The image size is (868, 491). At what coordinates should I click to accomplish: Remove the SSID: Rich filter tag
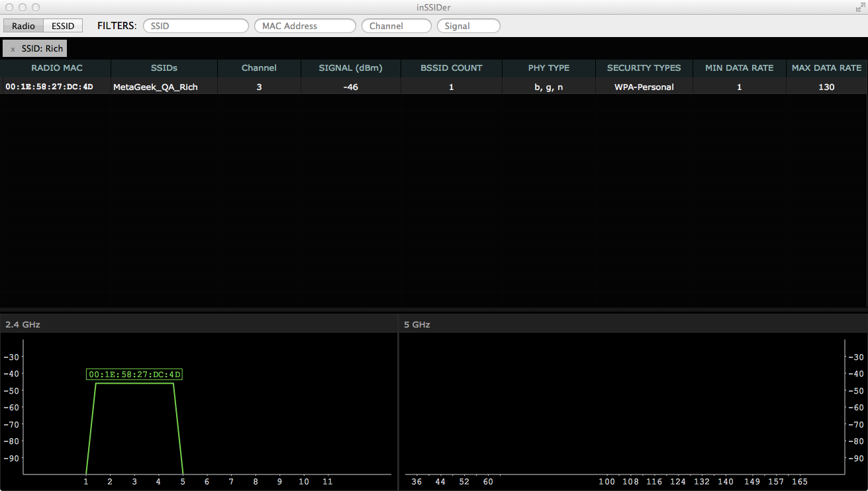point(13,49)
